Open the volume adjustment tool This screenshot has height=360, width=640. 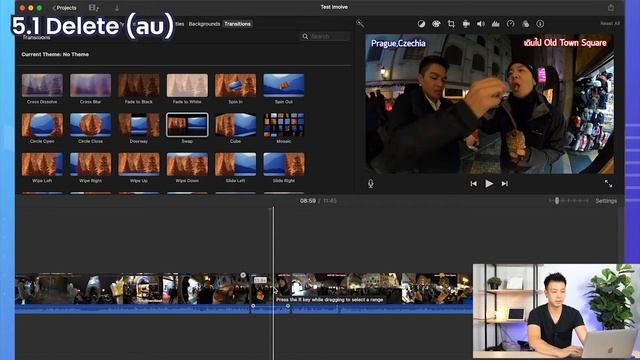coord(481,24)
